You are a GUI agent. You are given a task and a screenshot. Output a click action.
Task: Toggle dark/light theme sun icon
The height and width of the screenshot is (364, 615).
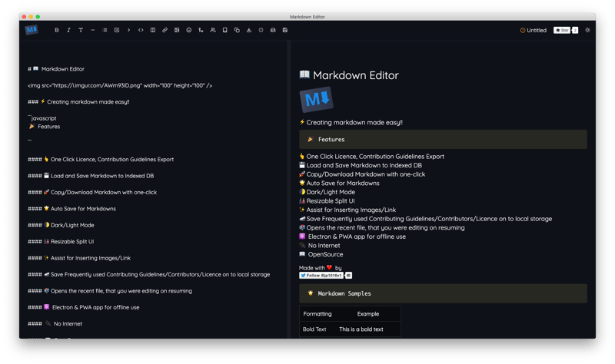(588, 30)
